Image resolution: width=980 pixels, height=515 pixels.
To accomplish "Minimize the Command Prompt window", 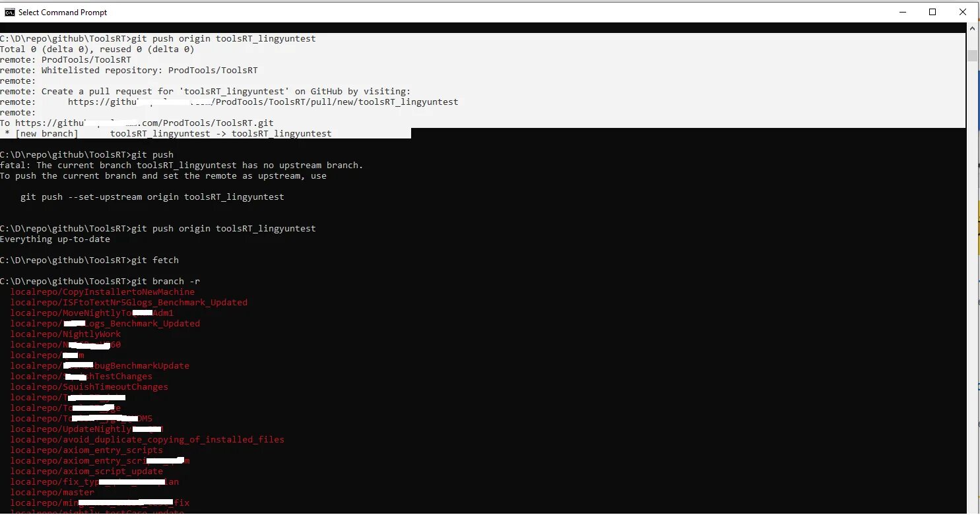I will click(x=903, y=11).
